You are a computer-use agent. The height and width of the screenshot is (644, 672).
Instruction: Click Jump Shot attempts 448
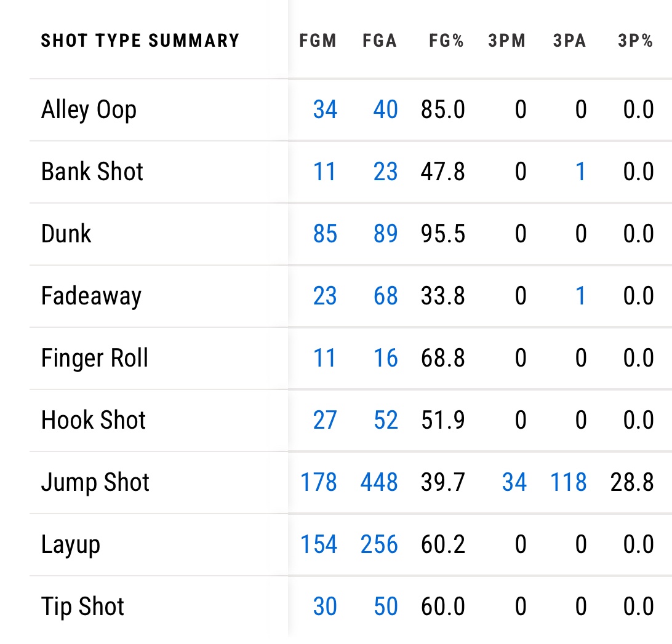point(379,483)
